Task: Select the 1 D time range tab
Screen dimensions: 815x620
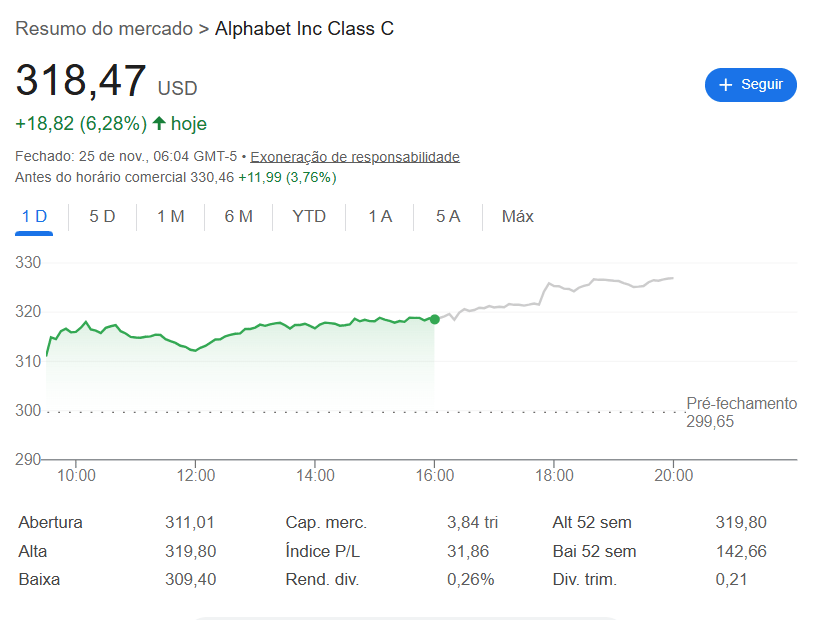Action: pyautogui.click(x=34, y=216)
